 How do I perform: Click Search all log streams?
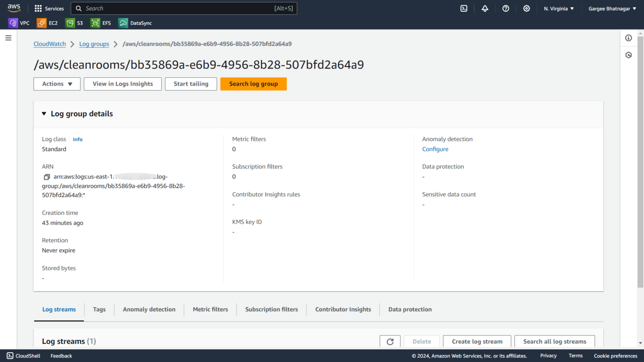click(554, 341)
